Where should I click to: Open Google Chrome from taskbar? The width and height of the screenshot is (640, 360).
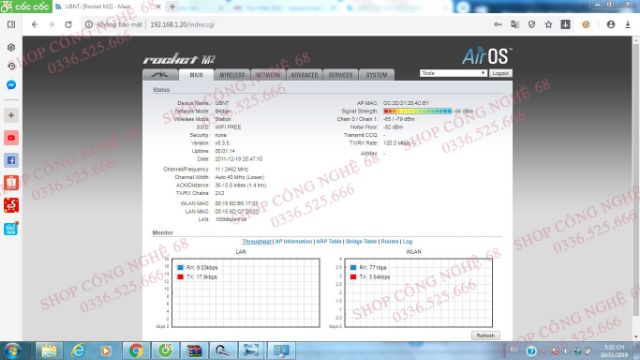(136, 351)
